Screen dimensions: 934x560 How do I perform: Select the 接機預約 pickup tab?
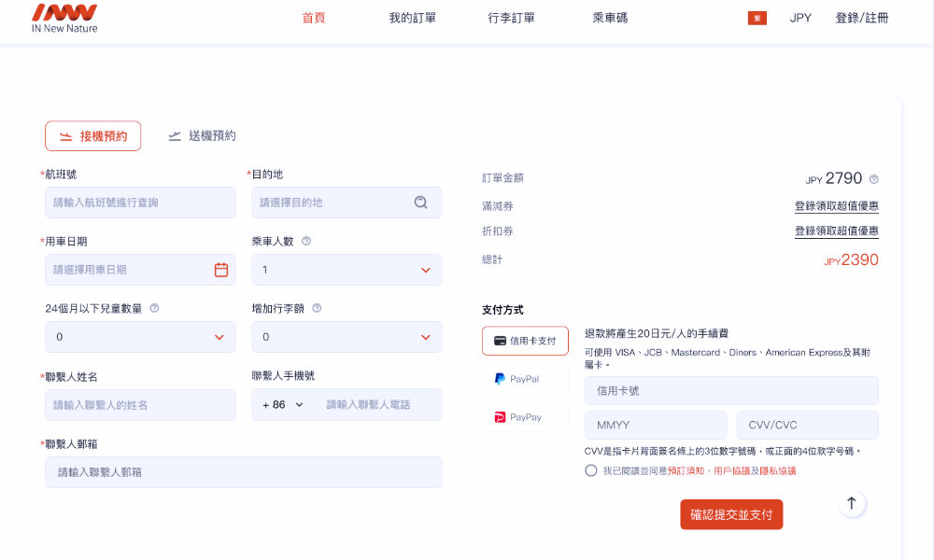pyautogui.click(x=92, y=136)
